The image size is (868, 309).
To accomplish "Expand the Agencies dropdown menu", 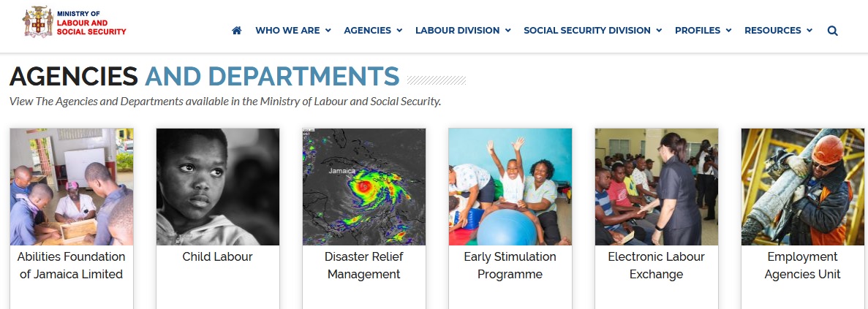I will pos(372,31).
